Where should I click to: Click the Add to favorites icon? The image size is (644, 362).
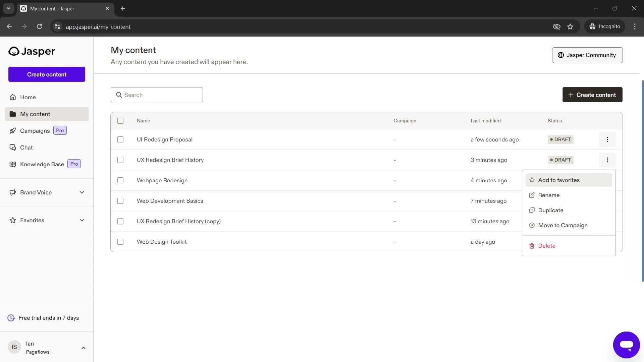tap(532, 179)
